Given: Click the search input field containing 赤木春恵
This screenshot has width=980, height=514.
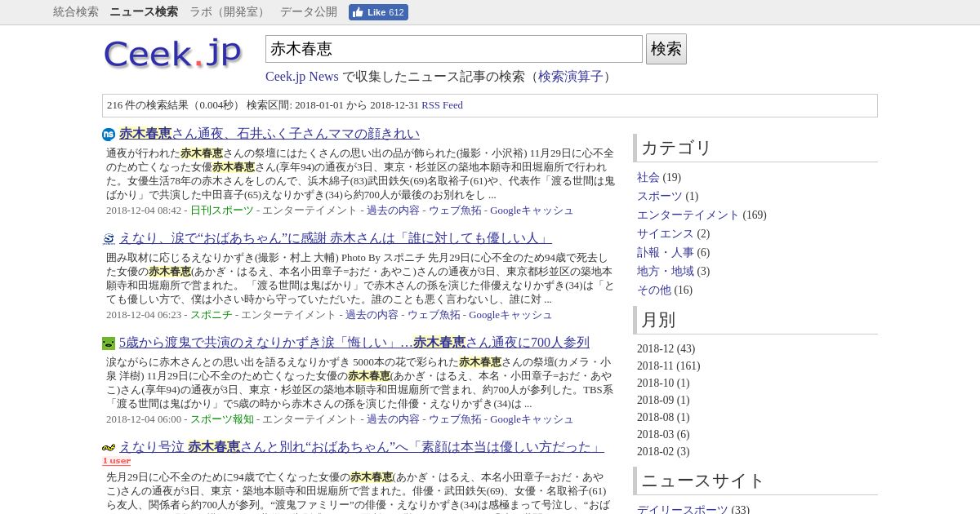Looking at the screenshot, I should point(454,49).
